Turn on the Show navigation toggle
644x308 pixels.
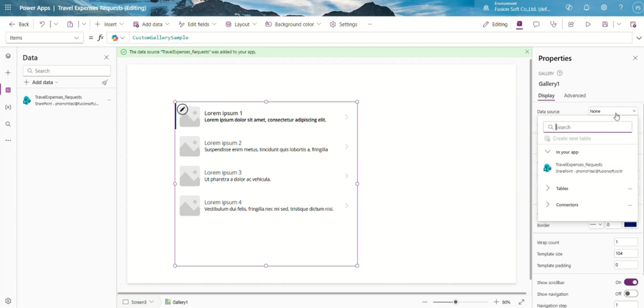pos(631,294)
